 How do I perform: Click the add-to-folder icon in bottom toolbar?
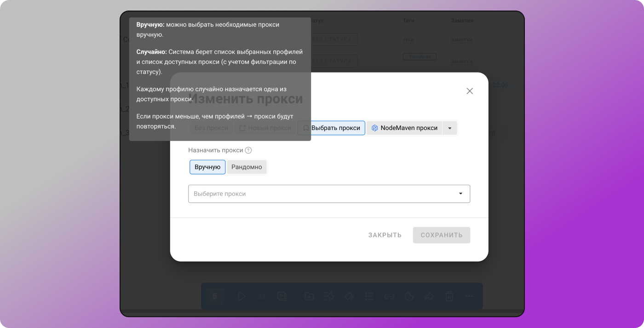click(309, 296)
